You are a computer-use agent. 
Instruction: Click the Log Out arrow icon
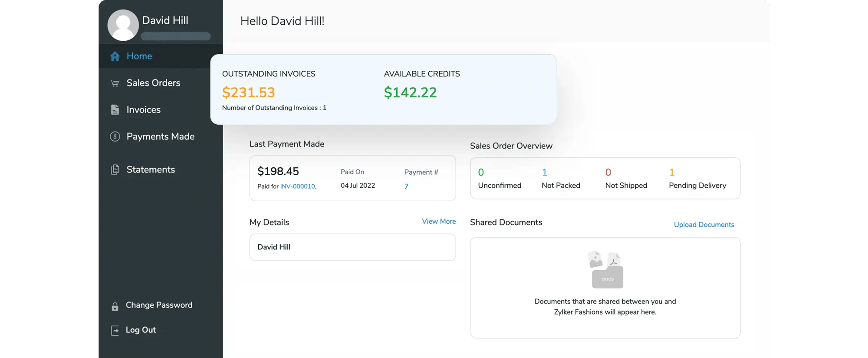(115, 331)
